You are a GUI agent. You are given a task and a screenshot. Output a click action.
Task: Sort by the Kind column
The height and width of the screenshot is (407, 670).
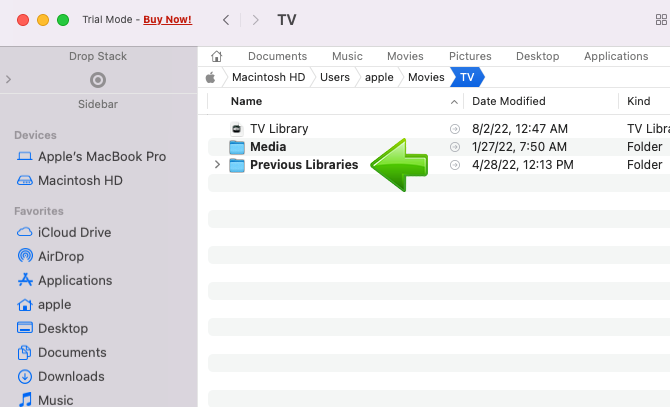[x=638, y=101]
